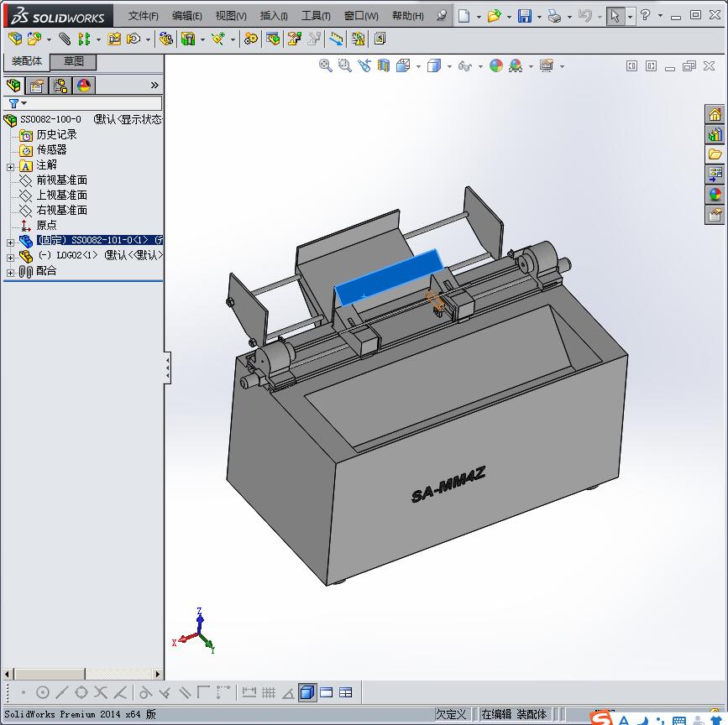Switch to the 装配体 tab

point(27,61)
